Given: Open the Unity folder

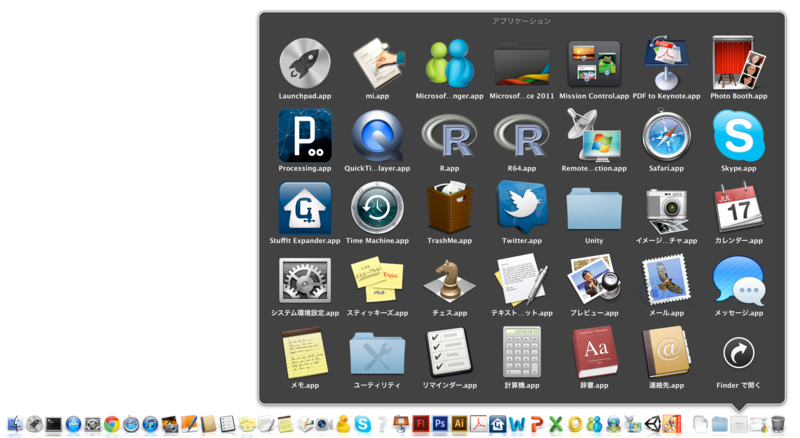Looking at the screenshot, I should [x=594, y=208].
